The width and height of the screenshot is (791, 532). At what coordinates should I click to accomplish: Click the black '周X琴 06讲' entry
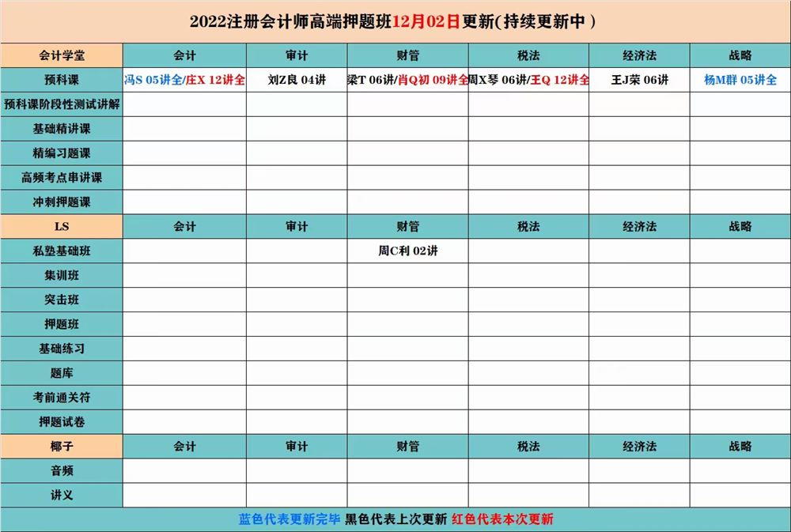(x=498, y=80)
